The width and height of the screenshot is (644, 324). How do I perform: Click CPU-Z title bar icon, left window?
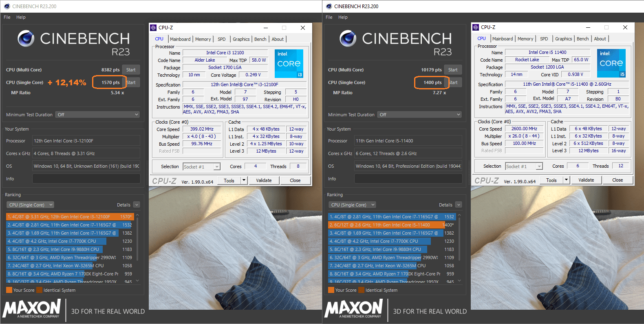[154, 28]
